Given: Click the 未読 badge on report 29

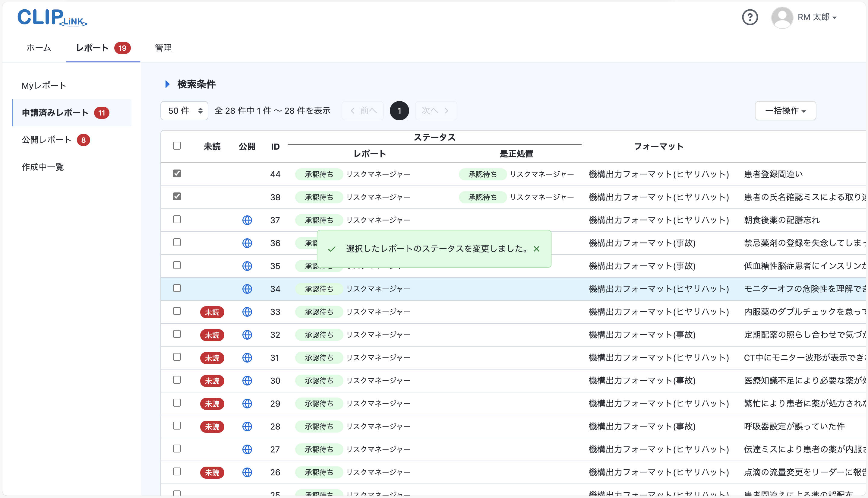Looking at the screenshot, I should (212, 404).
